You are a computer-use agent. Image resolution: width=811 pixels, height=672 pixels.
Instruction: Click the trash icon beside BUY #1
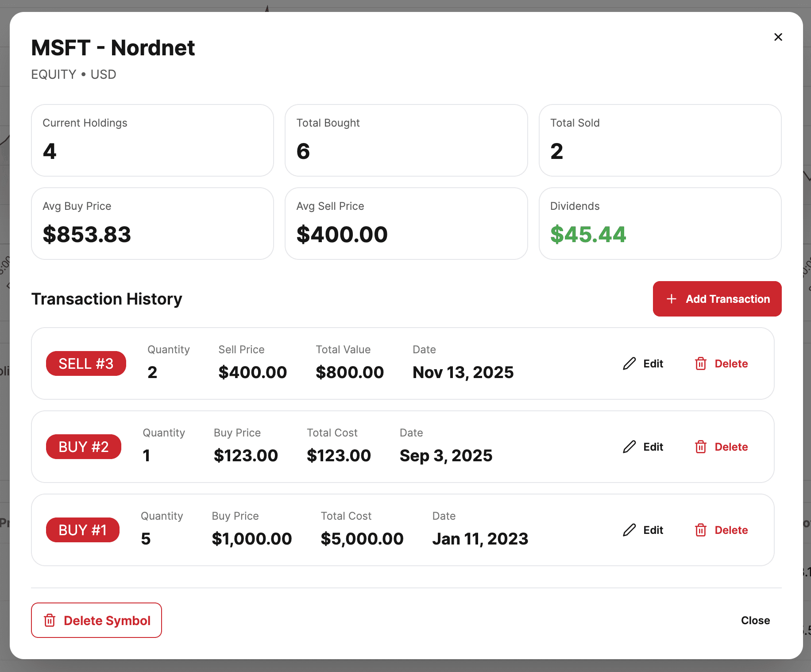coord(701,530)
